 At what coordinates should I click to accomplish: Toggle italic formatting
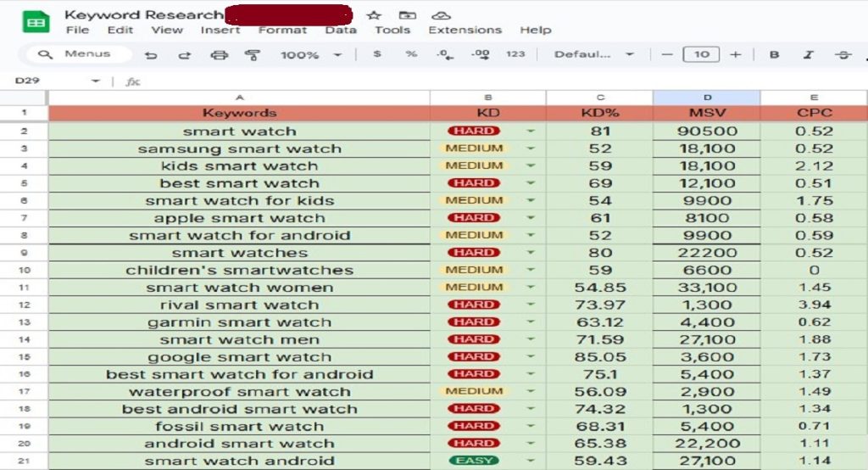coord(809,54)
